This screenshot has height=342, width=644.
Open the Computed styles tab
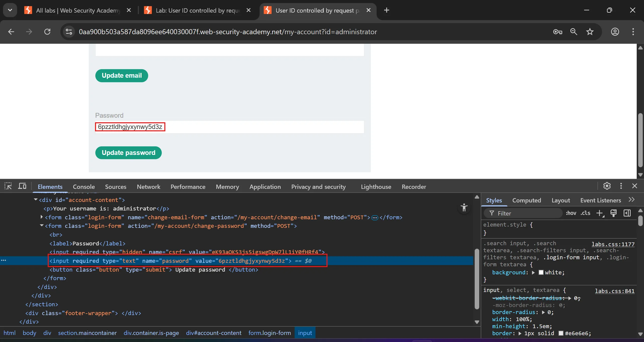click(527, 200)
